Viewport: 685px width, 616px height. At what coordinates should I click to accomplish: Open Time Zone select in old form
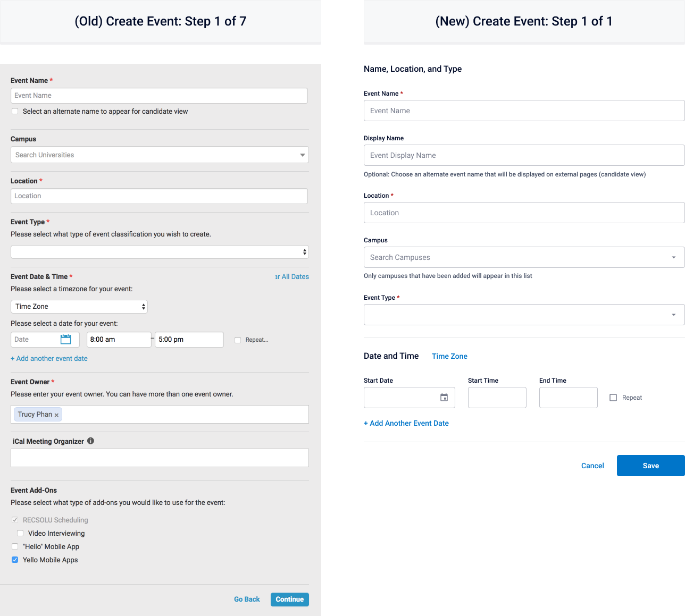pyautogui.click(x=79, y=307)
